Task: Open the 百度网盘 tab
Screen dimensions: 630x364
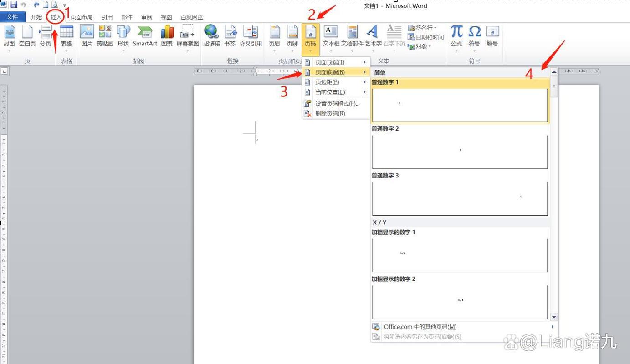Action: click(192, 17)
